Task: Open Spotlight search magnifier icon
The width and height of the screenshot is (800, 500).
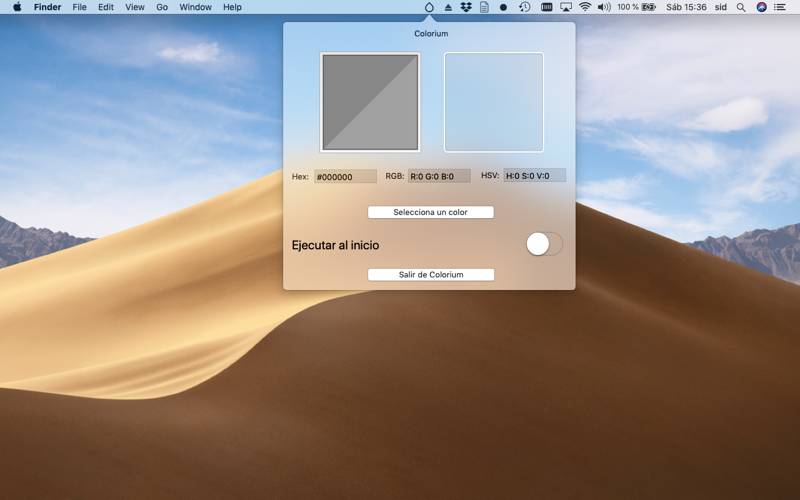Action: tap(741, 7)
